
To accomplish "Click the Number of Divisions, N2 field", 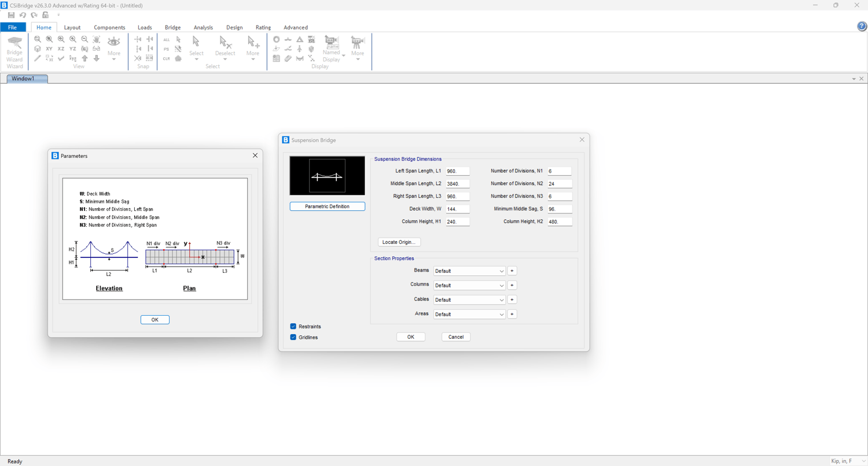I will click(560, 184).
